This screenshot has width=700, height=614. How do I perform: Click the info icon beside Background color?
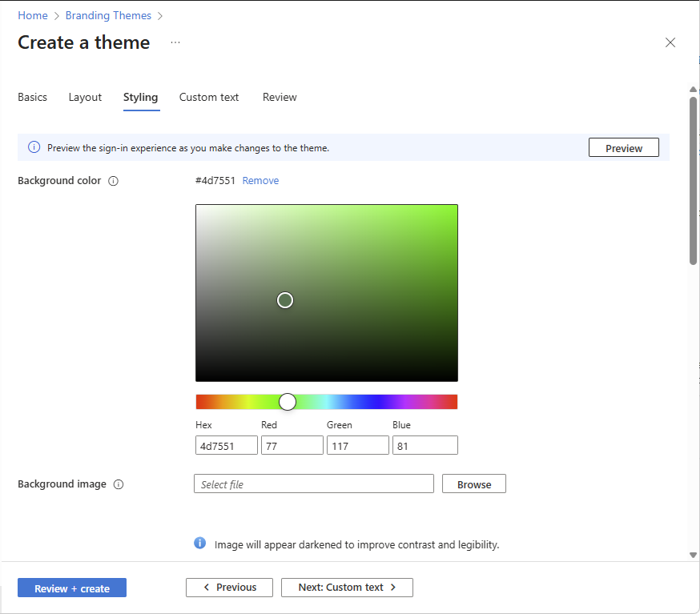113,181
